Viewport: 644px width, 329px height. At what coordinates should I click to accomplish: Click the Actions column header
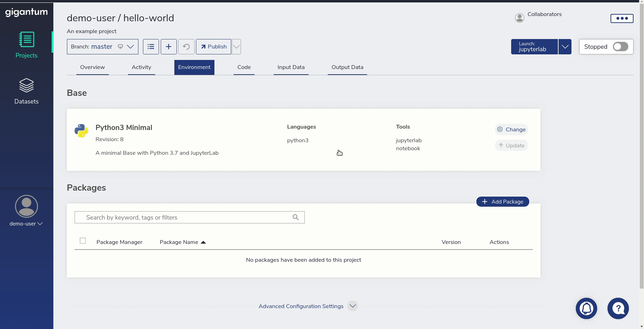[499, 242]
